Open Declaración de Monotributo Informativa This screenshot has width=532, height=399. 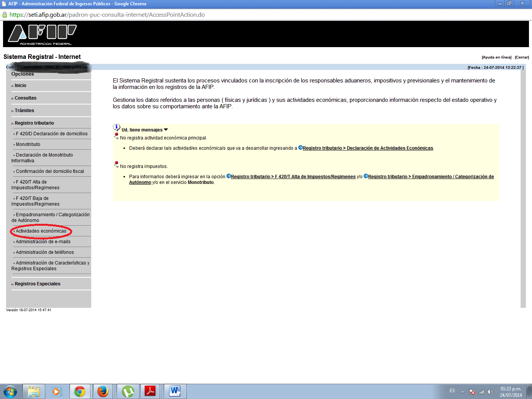pos(42,158)
